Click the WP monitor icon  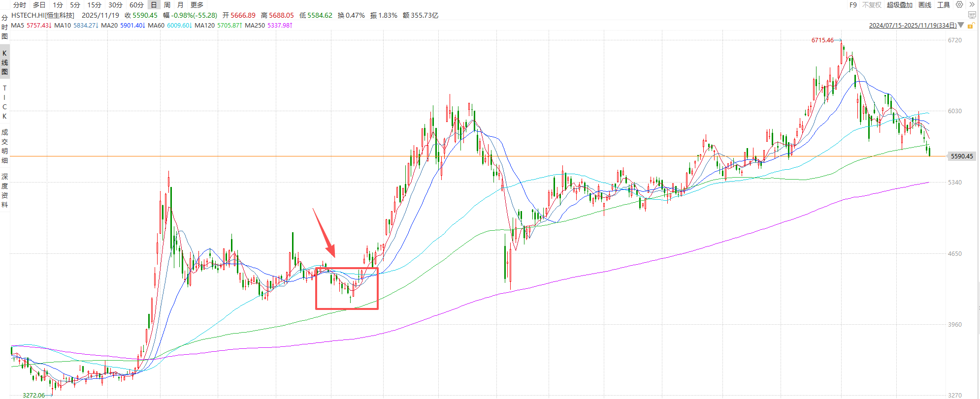[972, 15]
